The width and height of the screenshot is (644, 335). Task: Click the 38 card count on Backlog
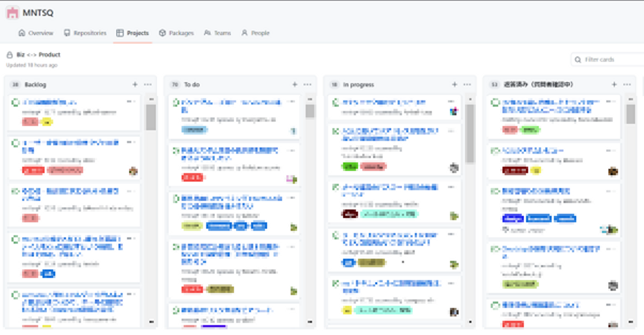click(15, 85)
